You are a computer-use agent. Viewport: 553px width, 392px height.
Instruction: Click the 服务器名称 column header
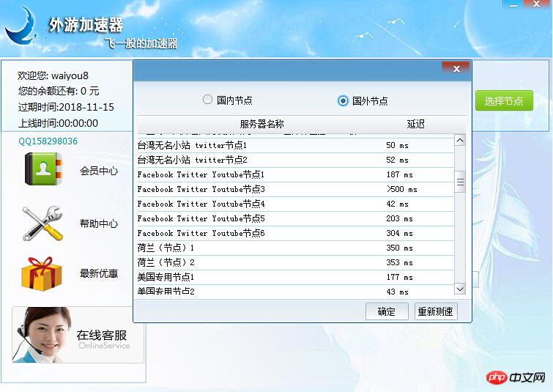click(261, 125)
